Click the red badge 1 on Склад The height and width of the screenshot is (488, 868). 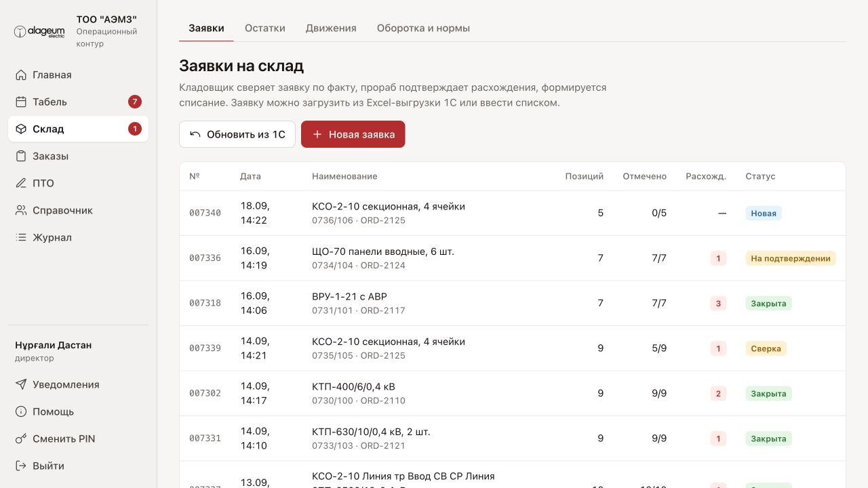(135, 129)
